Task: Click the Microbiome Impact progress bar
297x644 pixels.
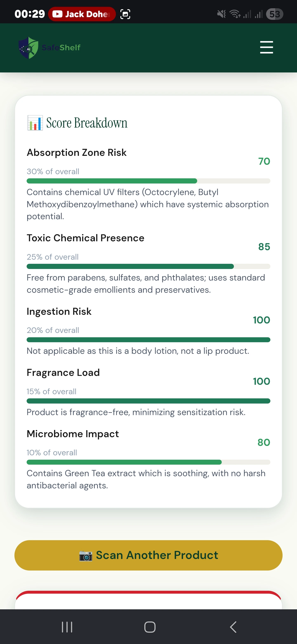Action: 148,462
